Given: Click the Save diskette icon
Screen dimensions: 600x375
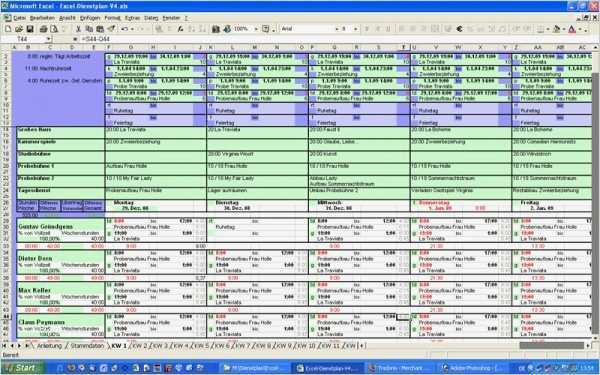Looking at the screenshot, I should click(30, 29).
